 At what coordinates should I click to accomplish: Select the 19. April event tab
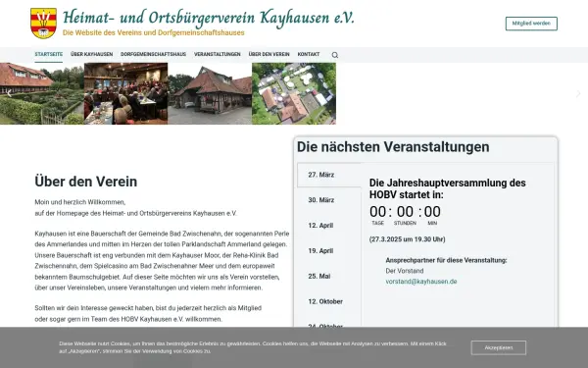329,251
